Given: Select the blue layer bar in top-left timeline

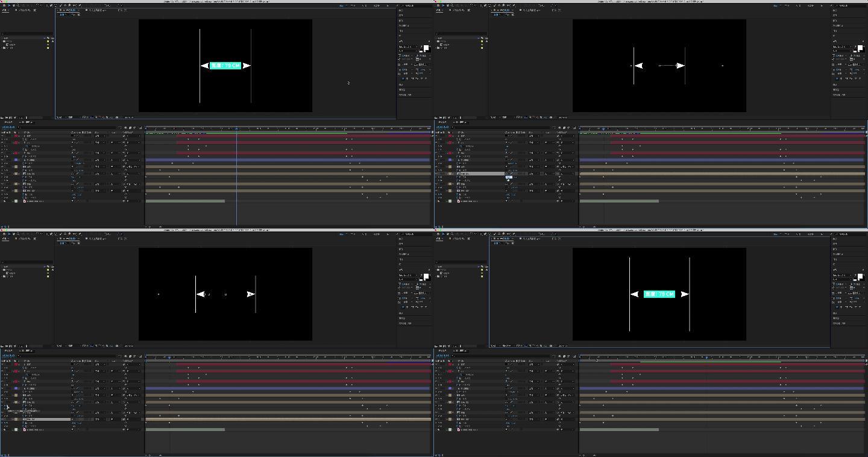Looking at the screenshot, I should point(288,160).
